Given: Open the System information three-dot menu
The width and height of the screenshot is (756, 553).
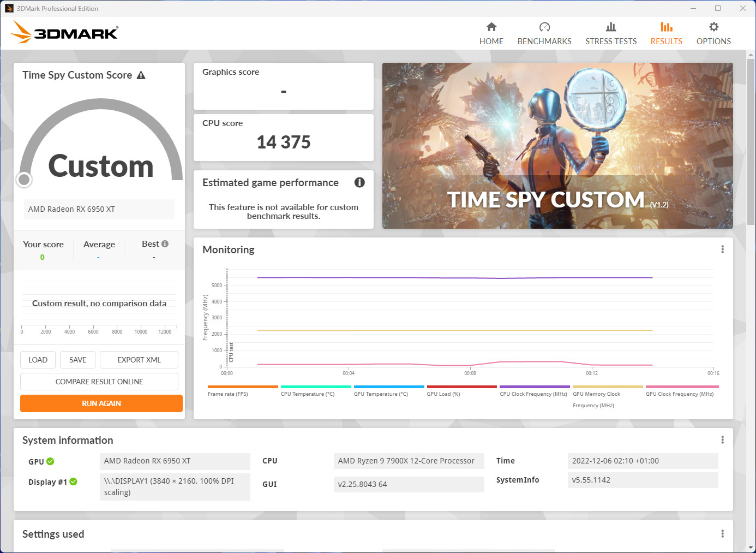Looking at the screenshot, I should [722, 440].
